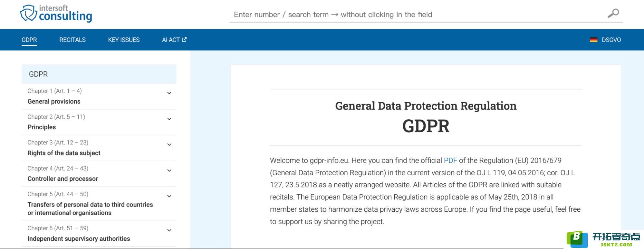Image resolution: width=644 pixels, height=249 pixels.
Task: Open the RECITALS menu item
Action: pyautogui.click(x=72, y=40)
